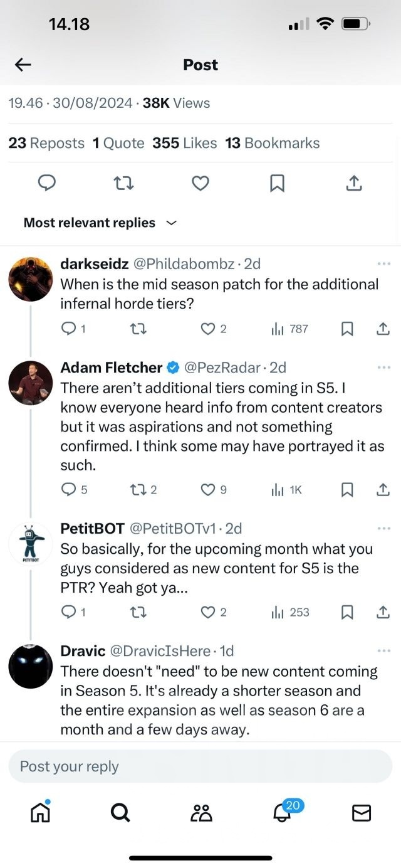Screen dimensions: 401x868
Task: Open more options on Adam Fletcher reply
Action: pyautogui.click(x=383, y=368)
